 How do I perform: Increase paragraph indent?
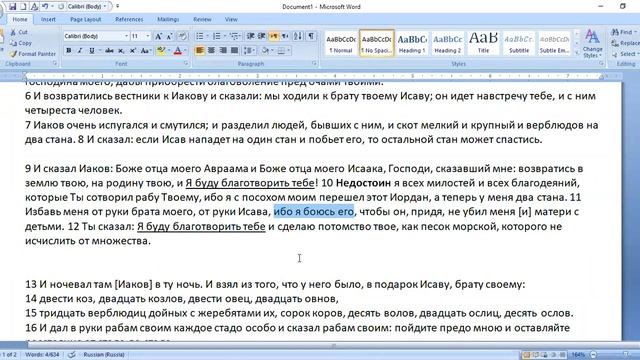[262, 36]
